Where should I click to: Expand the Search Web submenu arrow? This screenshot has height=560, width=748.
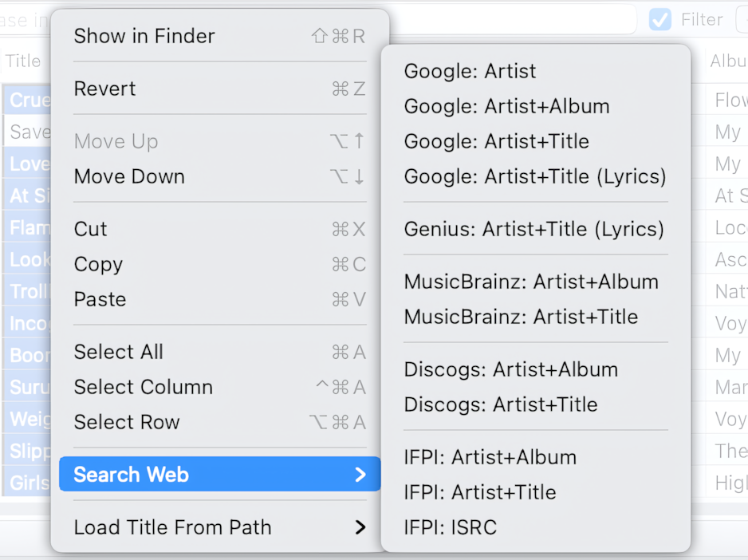[360, 475]
